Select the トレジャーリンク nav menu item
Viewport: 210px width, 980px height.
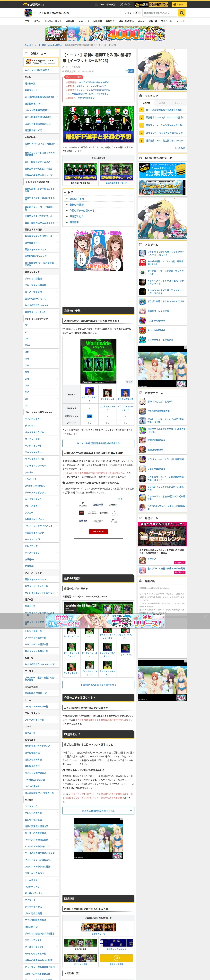53,21
